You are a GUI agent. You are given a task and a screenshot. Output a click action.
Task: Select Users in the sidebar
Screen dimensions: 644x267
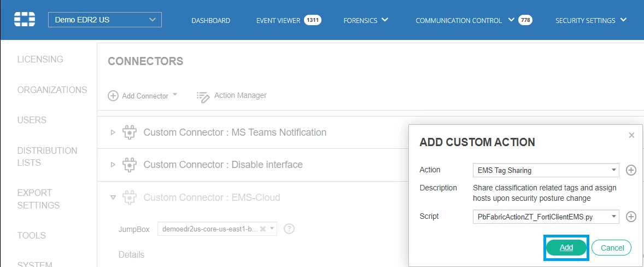(32, 120)
